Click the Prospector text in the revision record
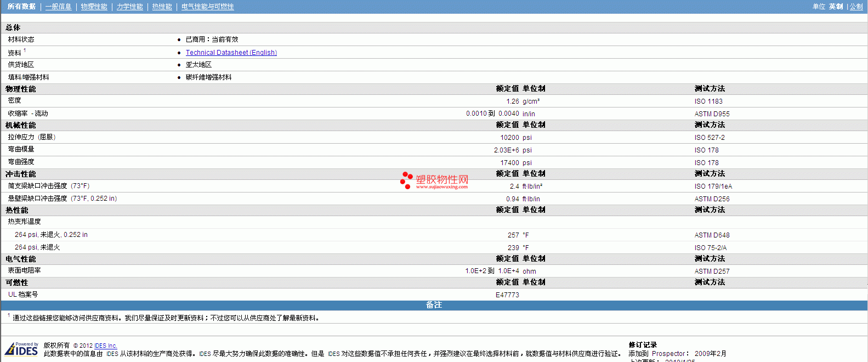Viewport: 868px width, 362px height. click(x=668, y=354)
